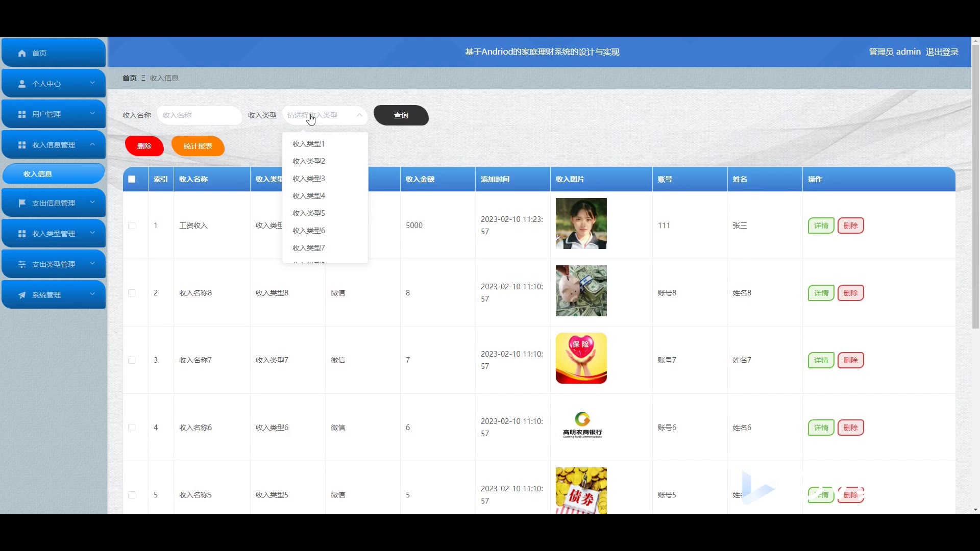
Task: Click the page vertical scrollbar
Action: tap(975, 187)
